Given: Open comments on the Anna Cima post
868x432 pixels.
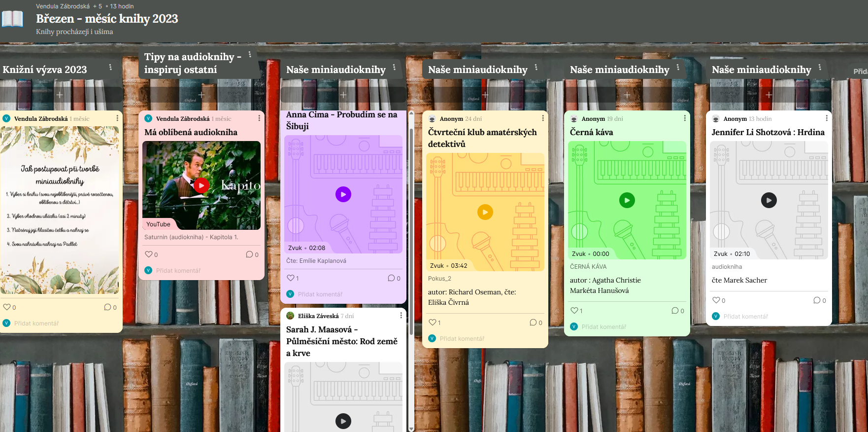Looking at the screenshot, I should pos(391,278).
